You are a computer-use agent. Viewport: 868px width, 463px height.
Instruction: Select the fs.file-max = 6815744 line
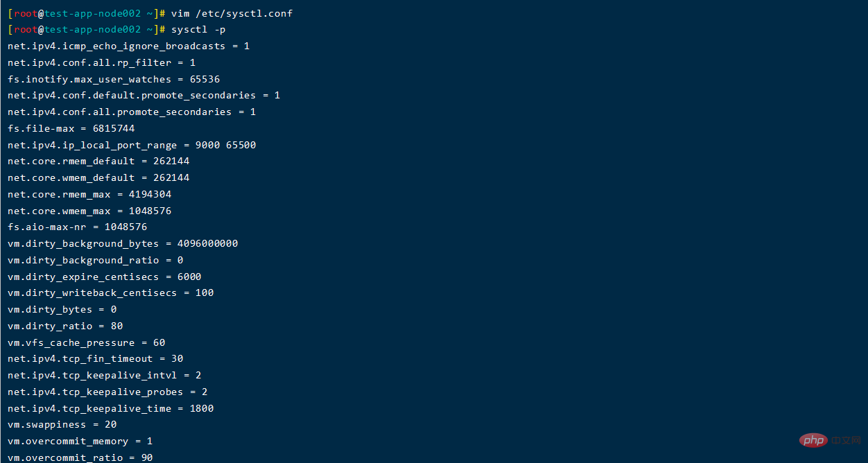71,128
